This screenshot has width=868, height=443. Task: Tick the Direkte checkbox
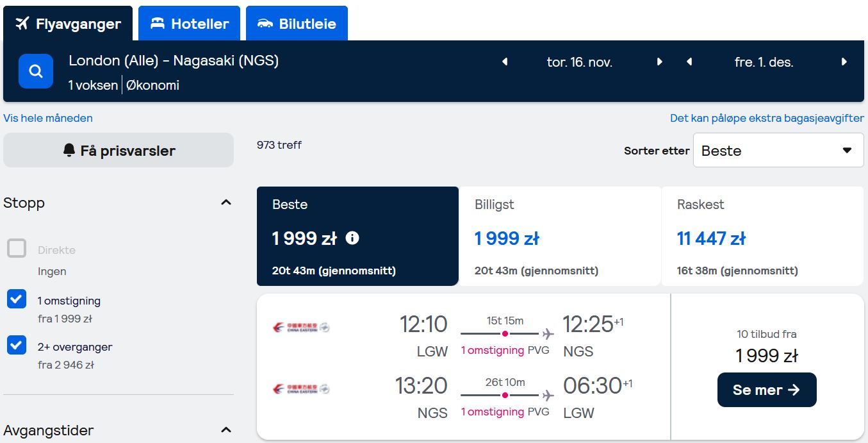(17, 248)
